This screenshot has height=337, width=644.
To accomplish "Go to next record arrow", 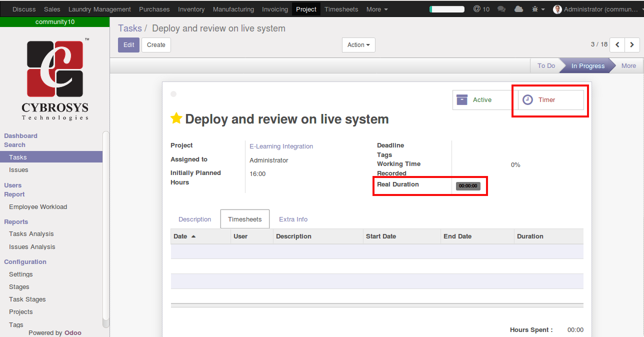I will (x=632, y=45).
